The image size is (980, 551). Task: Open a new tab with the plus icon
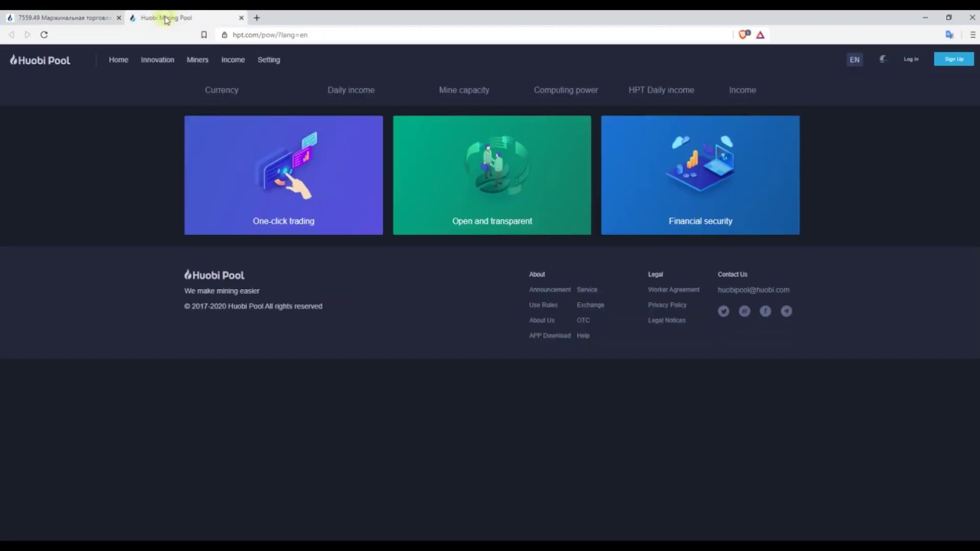(x=256, y=18)
